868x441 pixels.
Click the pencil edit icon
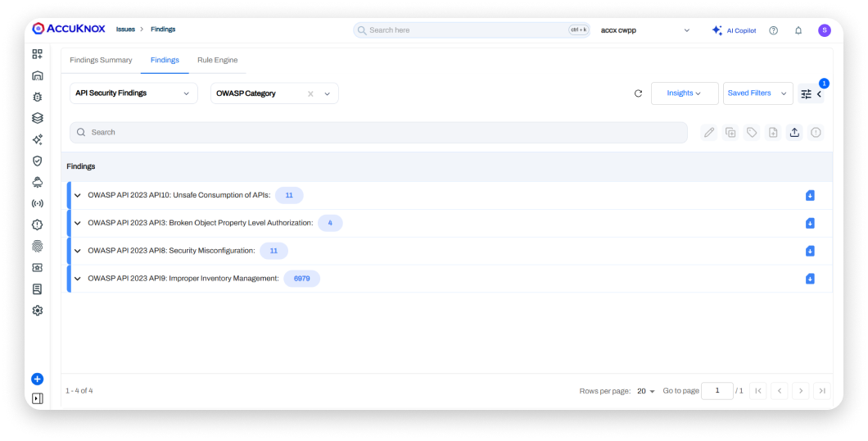coord(709,133)
